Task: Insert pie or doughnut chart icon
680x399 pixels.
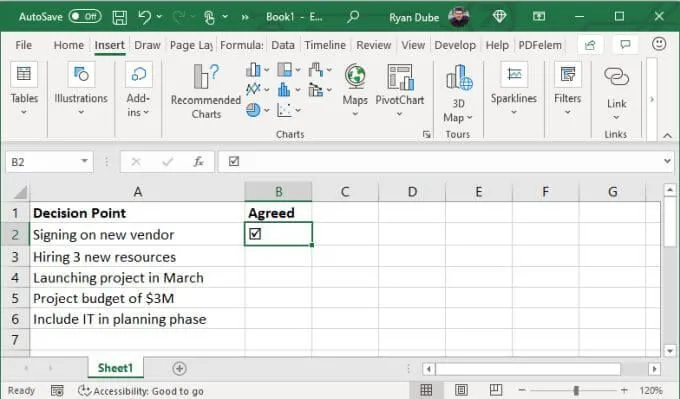Action: (x=253, y=110)
